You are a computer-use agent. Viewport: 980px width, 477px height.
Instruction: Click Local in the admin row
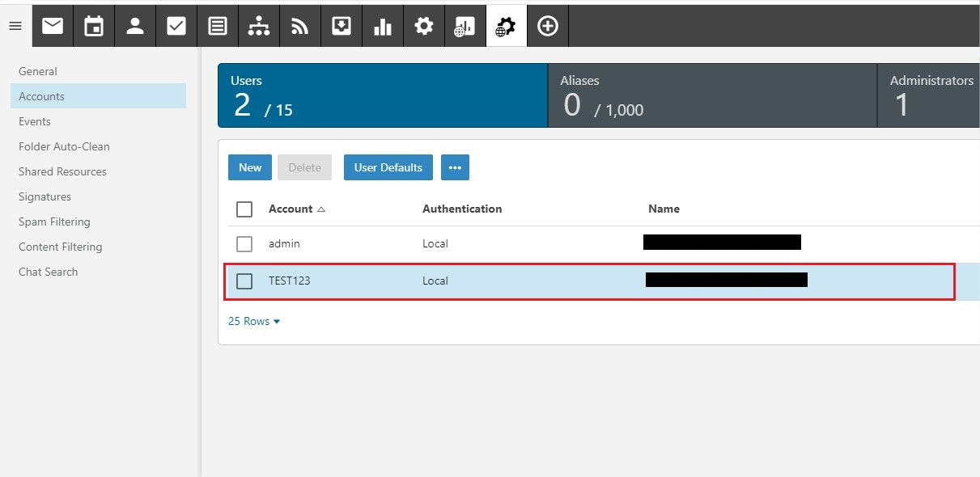435,243
